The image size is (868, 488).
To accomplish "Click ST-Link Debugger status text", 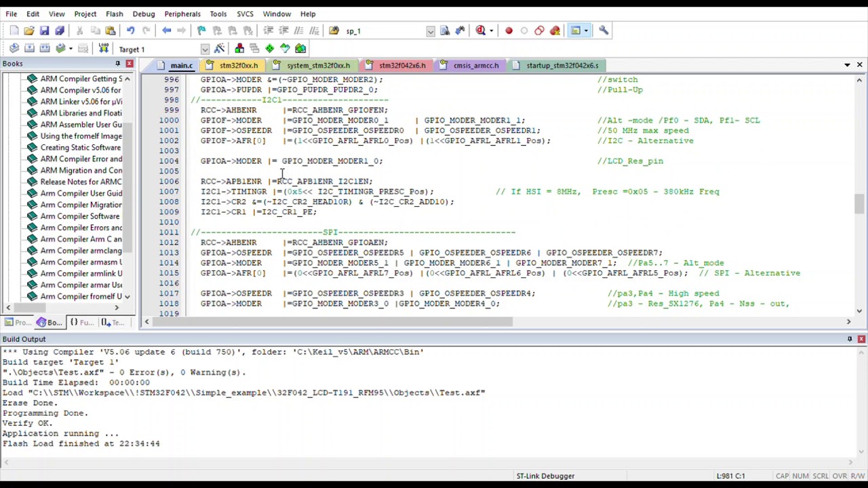I will click(545, 476).
